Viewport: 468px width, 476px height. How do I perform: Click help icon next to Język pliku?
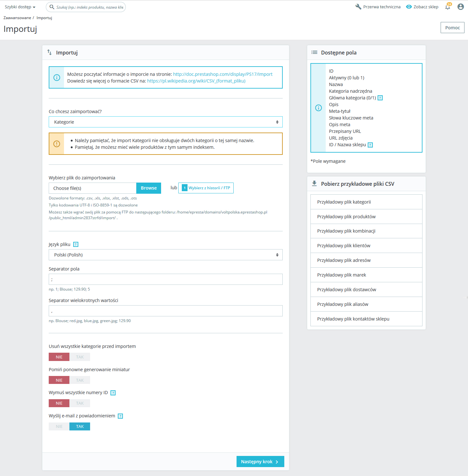[76, 244]
